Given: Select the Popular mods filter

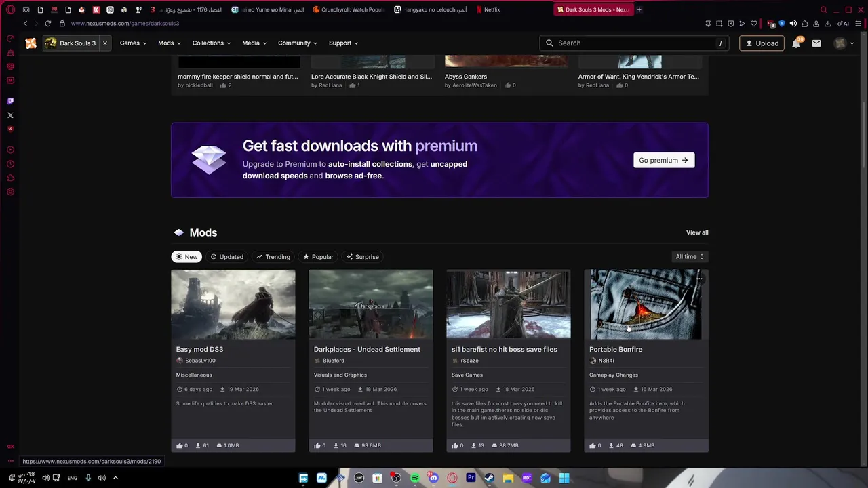Looking at the screenshot, I should pos(318,257).
